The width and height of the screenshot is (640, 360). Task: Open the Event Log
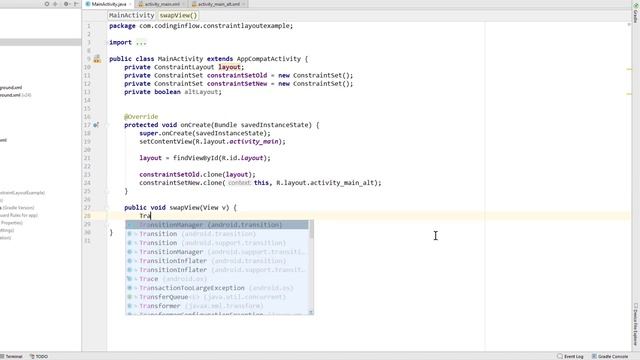tap(570, 356)
